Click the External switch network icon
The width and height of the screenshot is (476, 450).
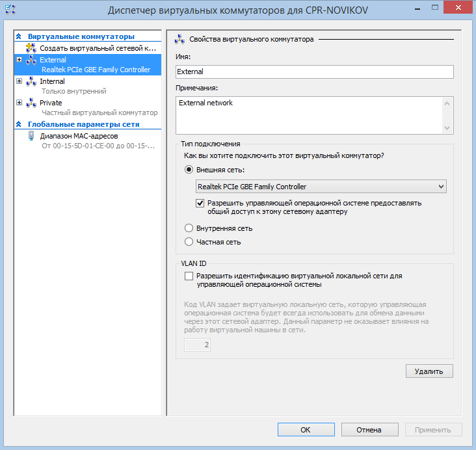point(31,60)
